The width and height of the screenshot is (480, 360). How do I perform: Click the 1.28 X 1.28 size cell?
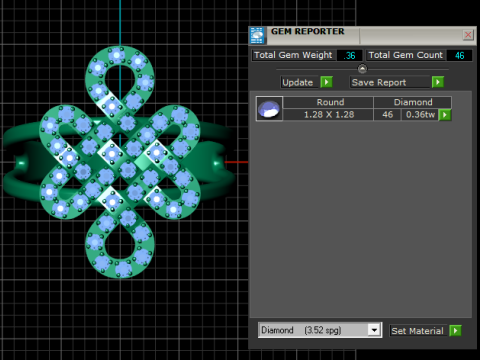pyautogui.click(x=328, y=115)
